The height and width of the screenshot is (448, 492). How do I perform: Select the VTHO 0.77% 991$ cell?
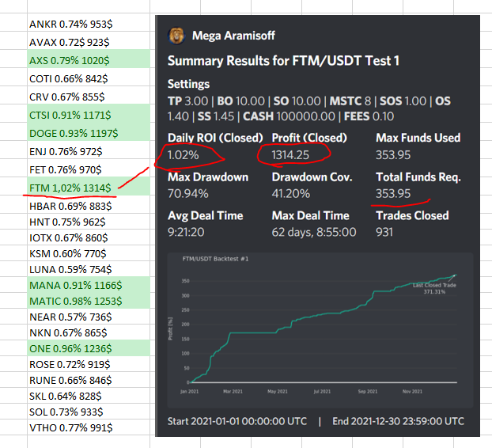point(89,427)
